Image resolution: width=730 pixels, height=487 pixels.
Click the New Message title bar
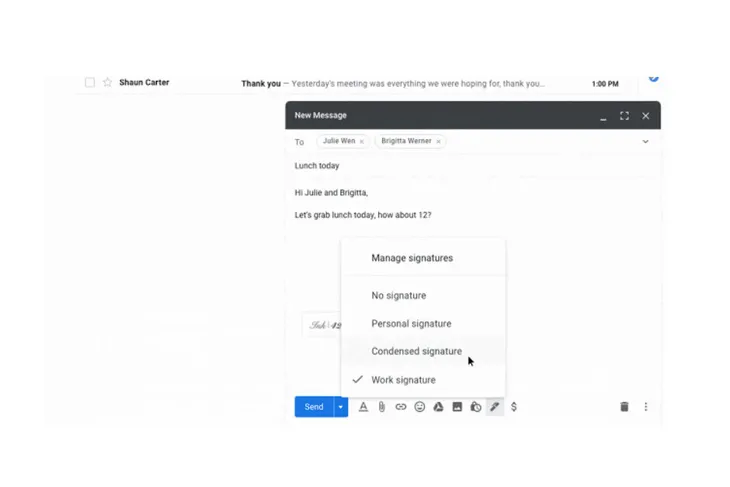(473, 115)
